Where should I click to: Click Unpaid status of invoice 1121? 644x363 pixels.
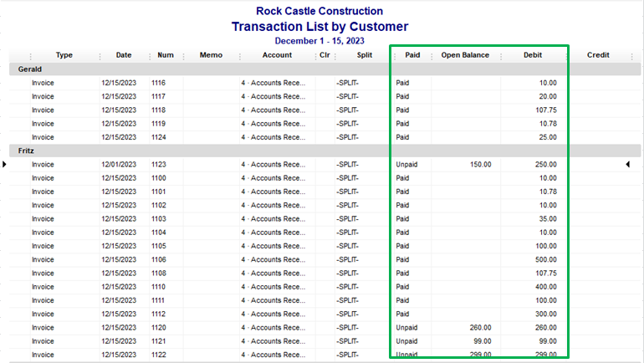[406, 340]
